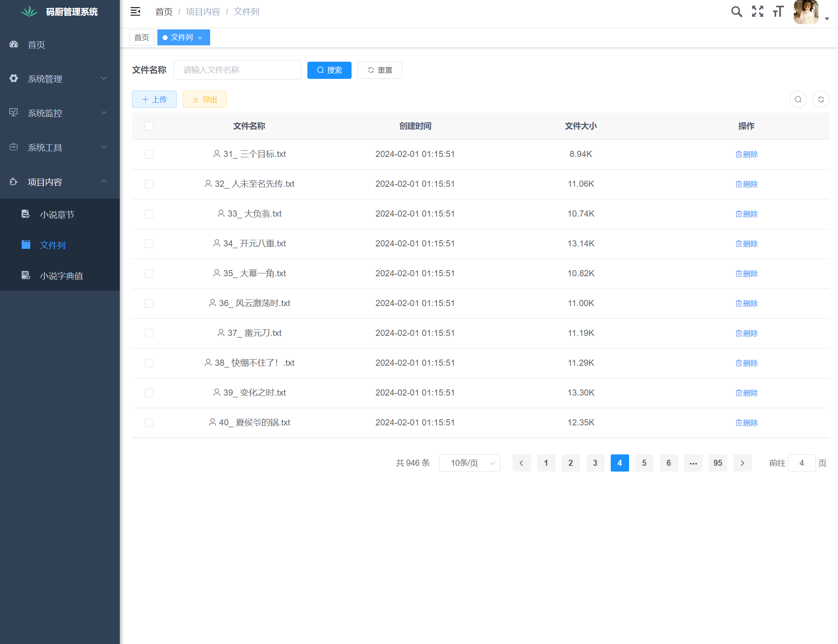Delete the file 31_三个目标.txt

(746, 154)
